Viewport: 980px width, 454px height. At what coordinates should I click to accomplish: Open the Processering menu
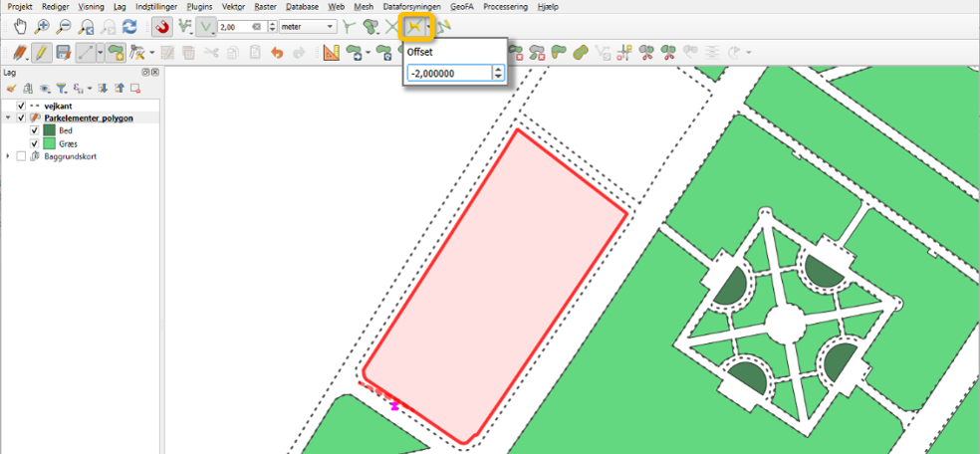506,7
